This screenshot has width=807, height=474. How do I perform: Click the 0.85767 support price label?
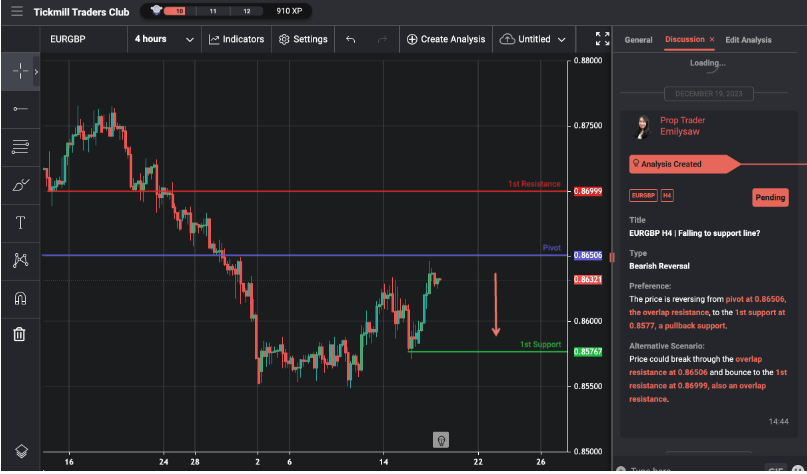point(588,352)
